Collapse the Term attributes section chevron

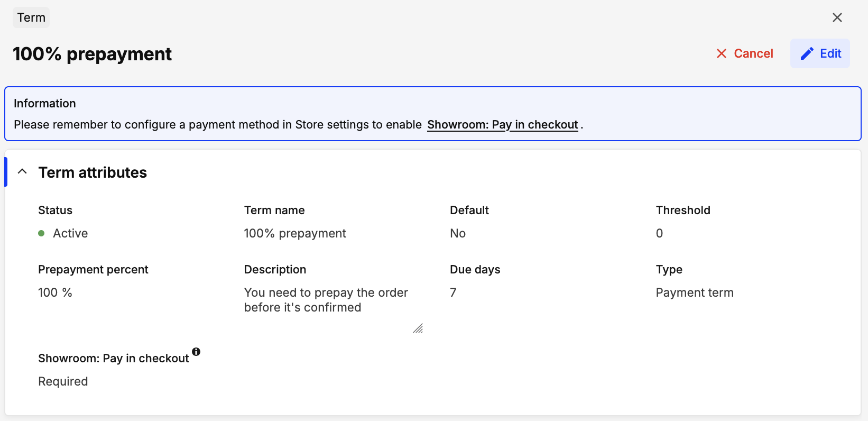click(22, 172)
